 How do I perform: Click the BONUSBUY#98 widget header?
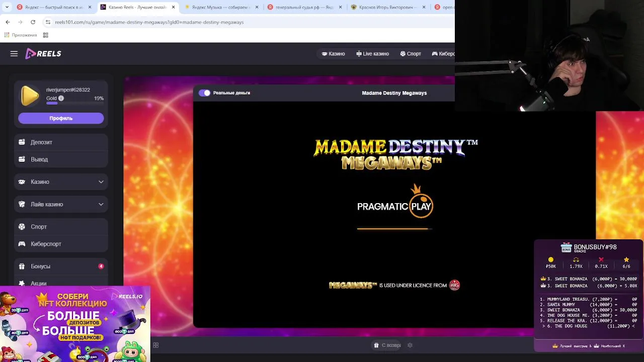tap(589, 248)
